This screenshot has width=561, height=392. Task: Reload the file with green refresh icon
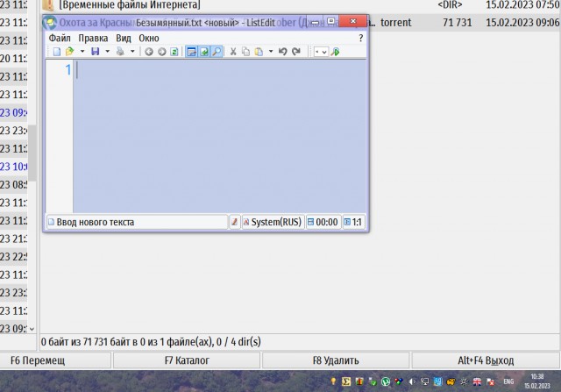pyautogui.click(x=174, y=52)
